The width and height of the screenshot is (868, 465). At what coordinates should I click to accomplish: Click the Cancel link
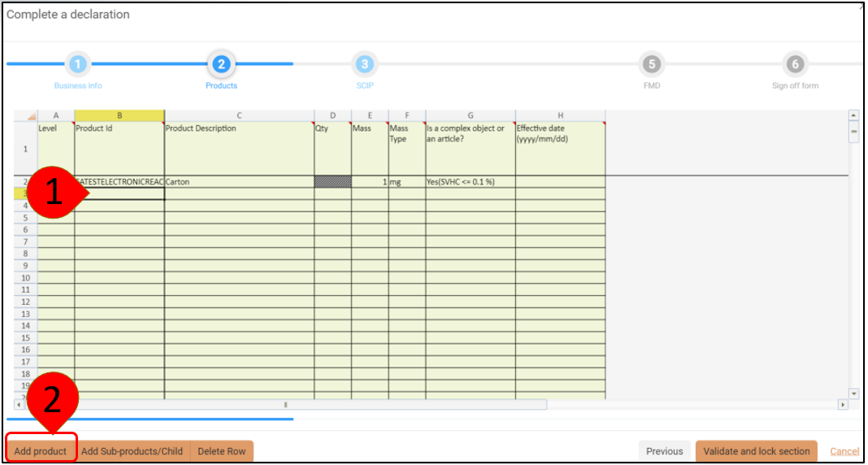tap(844, 451)
